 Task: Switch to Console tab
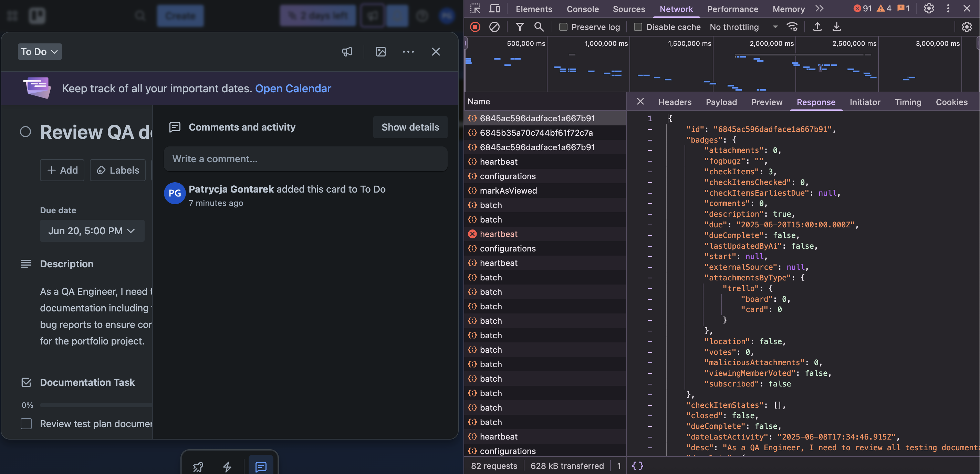click(x=582, y=9)
